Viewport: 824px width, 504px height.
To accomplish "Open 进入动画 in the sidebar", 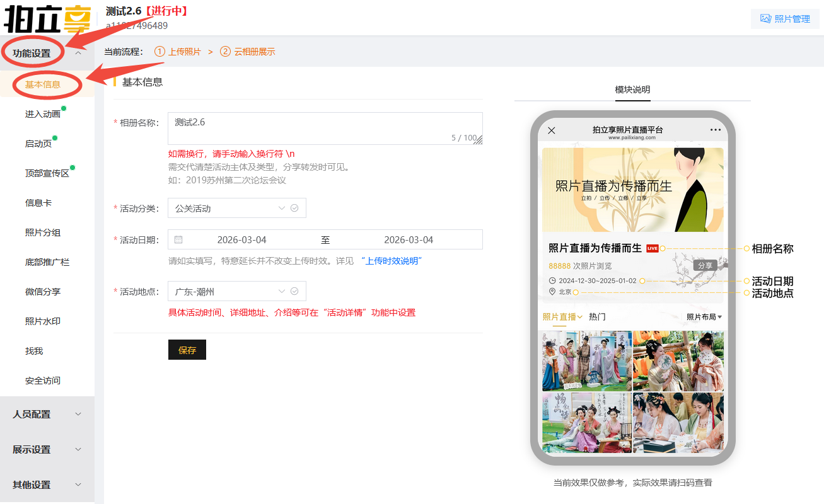I will (x=43, y=114).
